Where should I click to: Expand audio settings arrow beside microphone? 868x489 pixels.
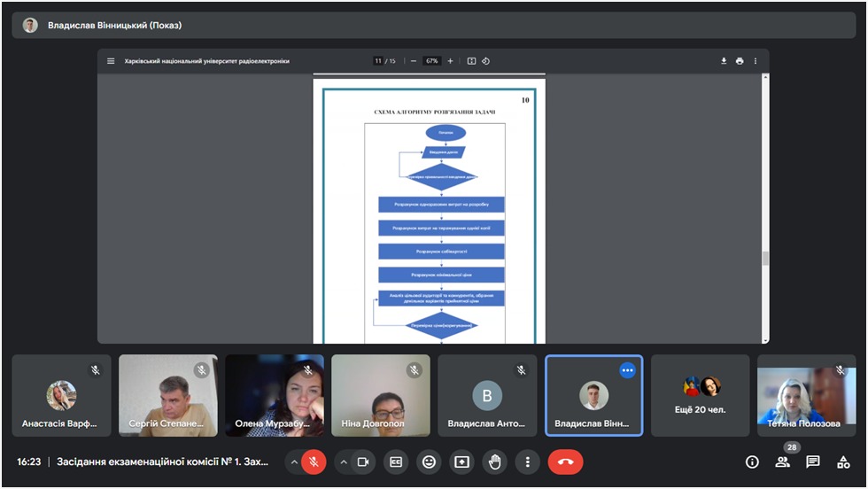tap(293, 462)
